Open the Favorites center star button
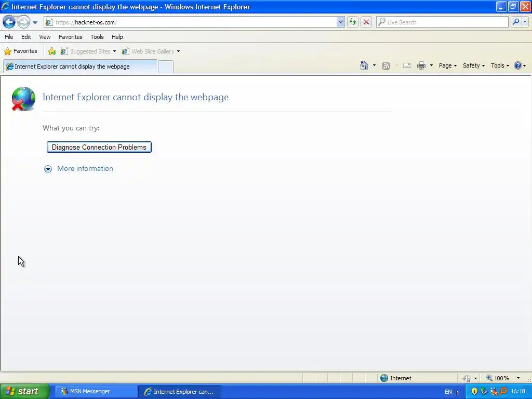532x399 pixels. click(x=20, y=51)
